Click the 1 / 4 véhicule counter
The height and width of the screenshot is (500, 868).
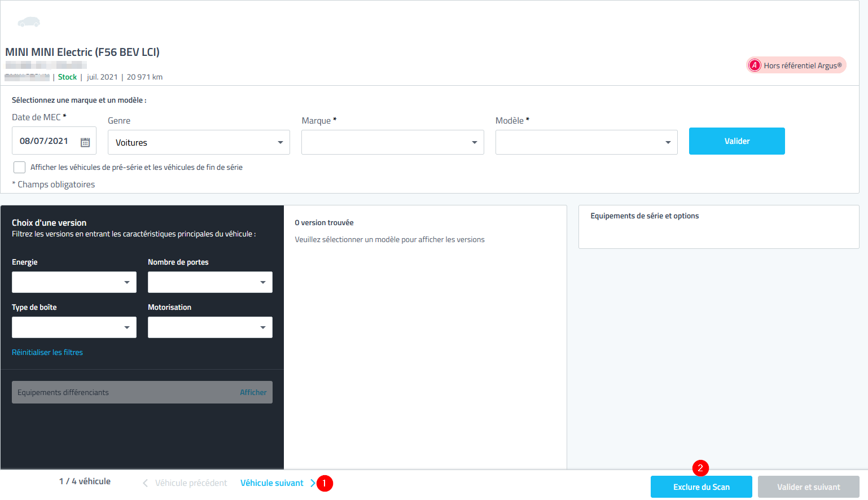pyautogui.click(x=85, y=481)
